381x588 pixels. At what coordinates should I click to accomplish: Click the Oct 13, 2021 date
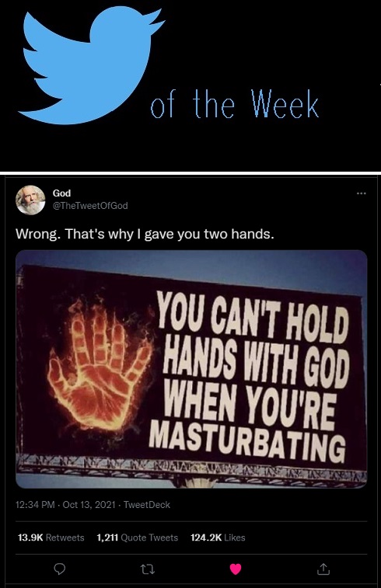pos(89,505)
